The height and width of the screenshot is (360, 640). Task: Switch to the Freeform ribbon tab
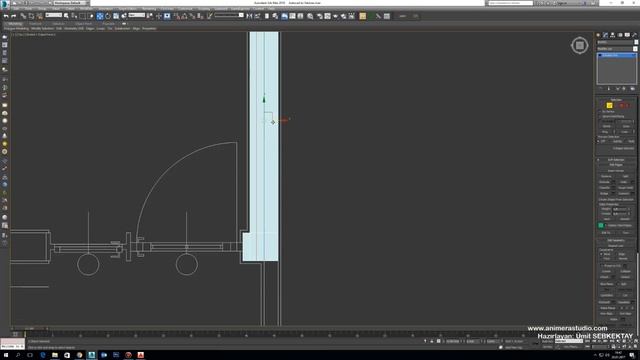35,24
